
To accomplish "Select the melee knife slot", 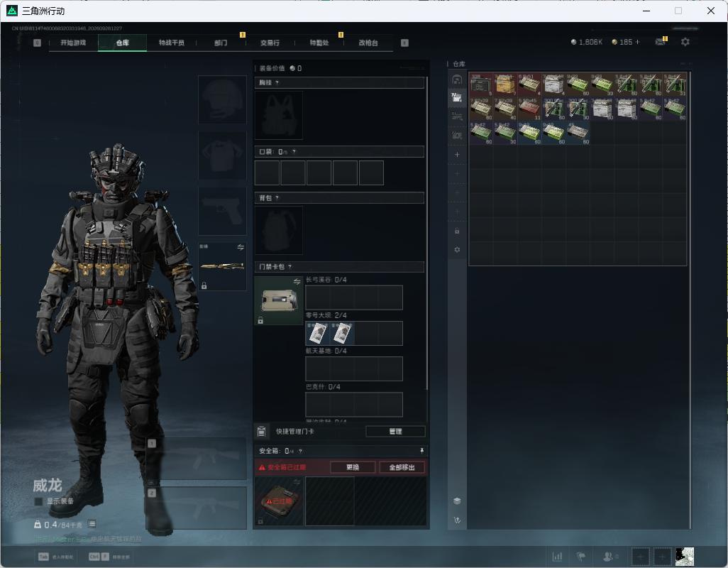I will pos(222,266).
